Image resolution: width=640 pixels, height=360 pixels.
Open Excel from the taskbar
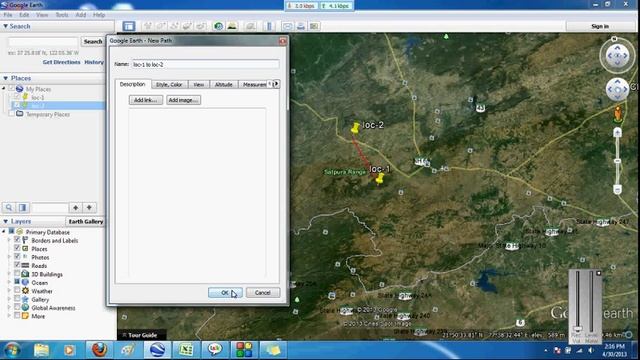click(x=186, y=350)
